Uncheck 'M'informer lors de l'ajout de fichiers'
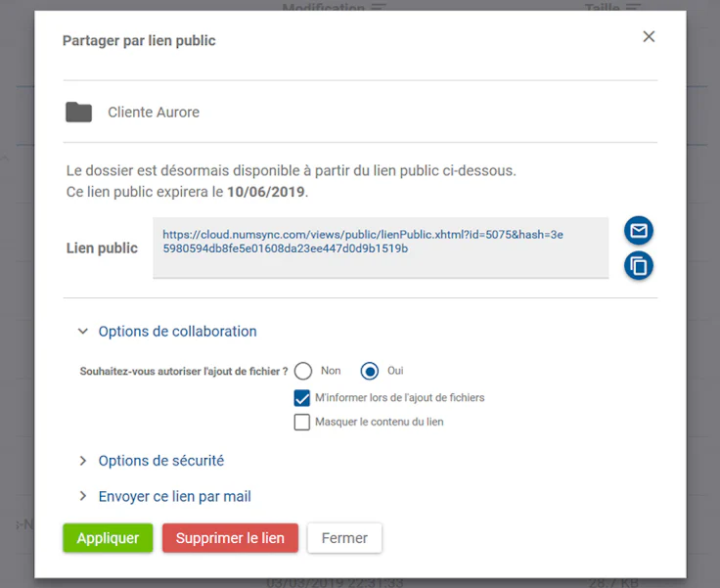 tap(301, 398)
